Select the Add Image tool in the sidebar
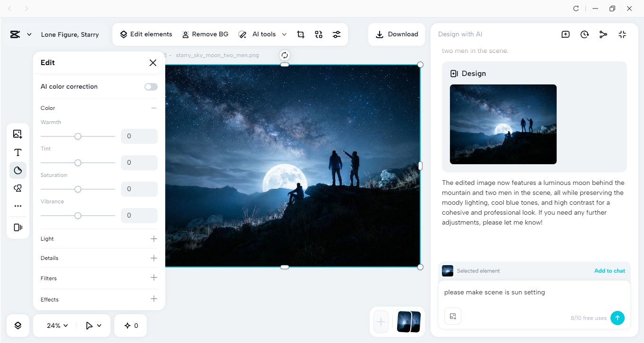 coord(17,134)
